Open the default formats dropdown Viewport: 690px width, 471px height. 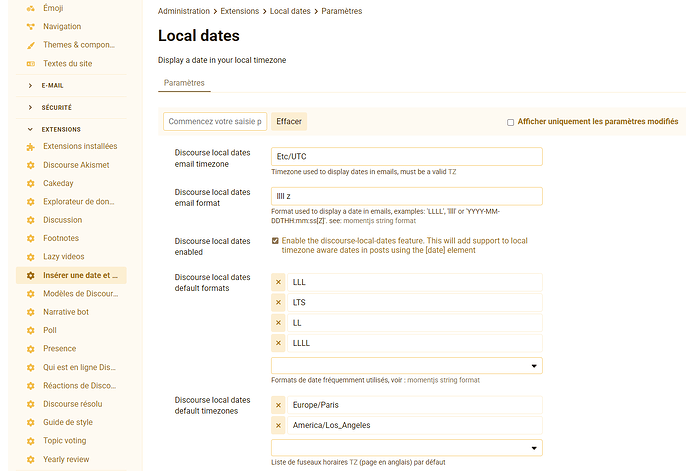[x=407, y=366]
